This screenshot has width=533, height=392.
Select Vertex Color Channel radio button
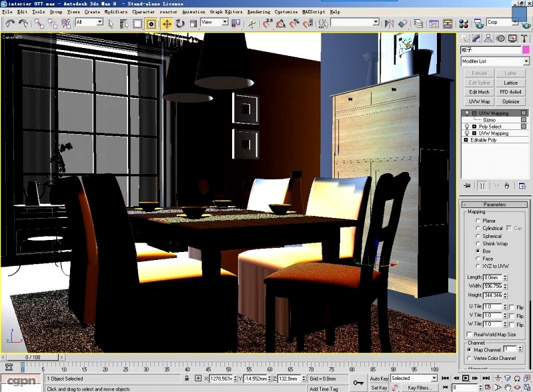pos(469,358)
